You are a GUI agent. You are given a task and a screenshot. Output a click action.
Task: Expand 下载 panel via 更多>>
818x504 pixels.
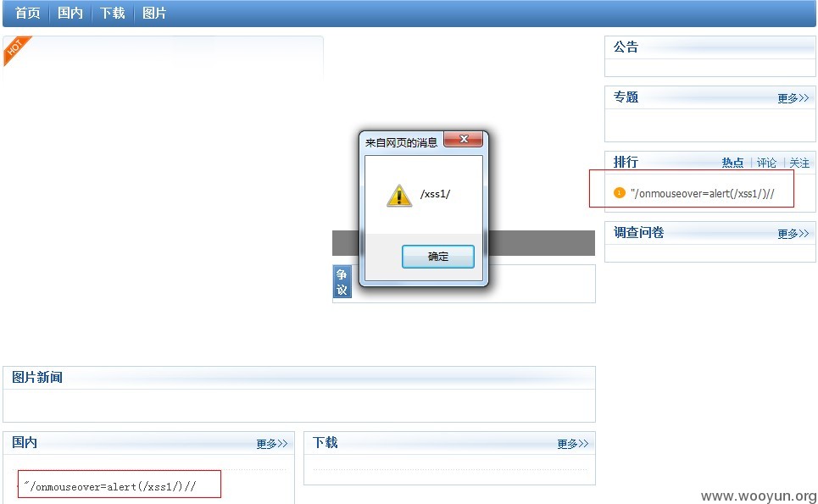pos(572,444)
